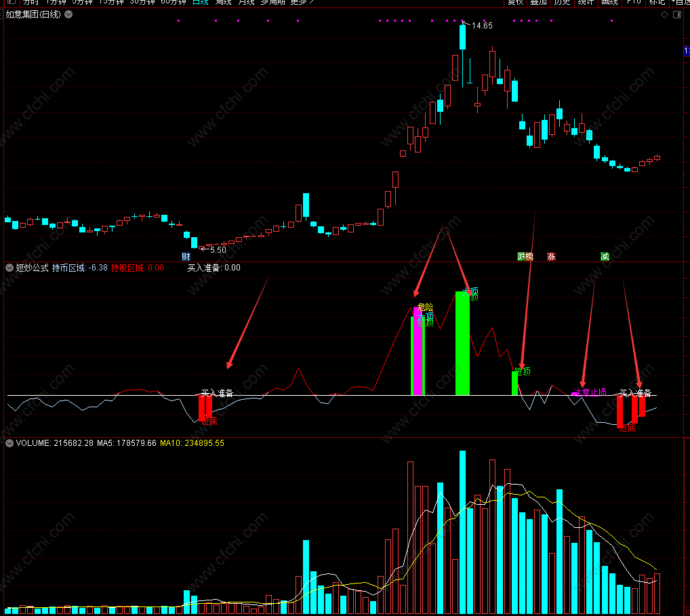Click the red 涨 marker badge
The height and width of the screenshot is (616, 690).
[551, 257]
